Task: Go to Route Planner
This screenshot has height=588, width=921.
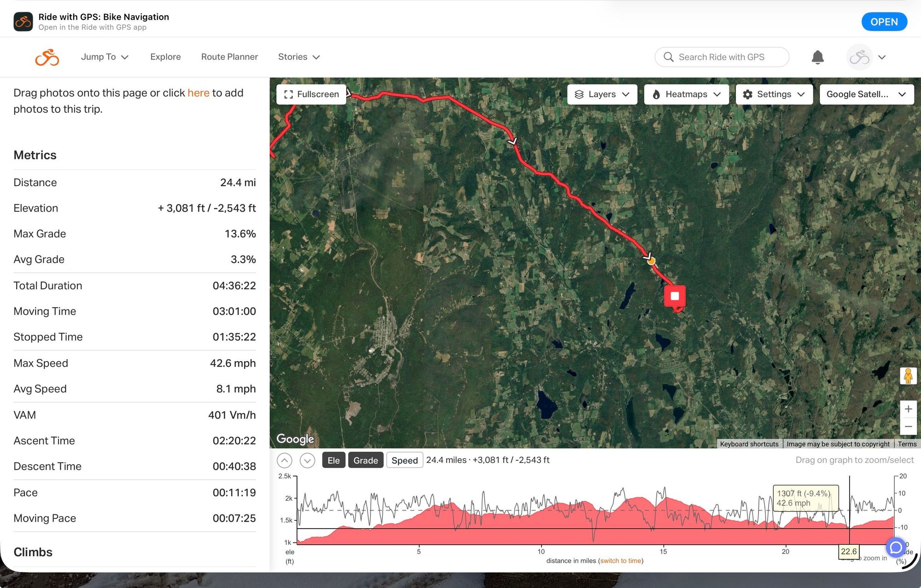Action: pyautogui.click(x=229, y=57)
